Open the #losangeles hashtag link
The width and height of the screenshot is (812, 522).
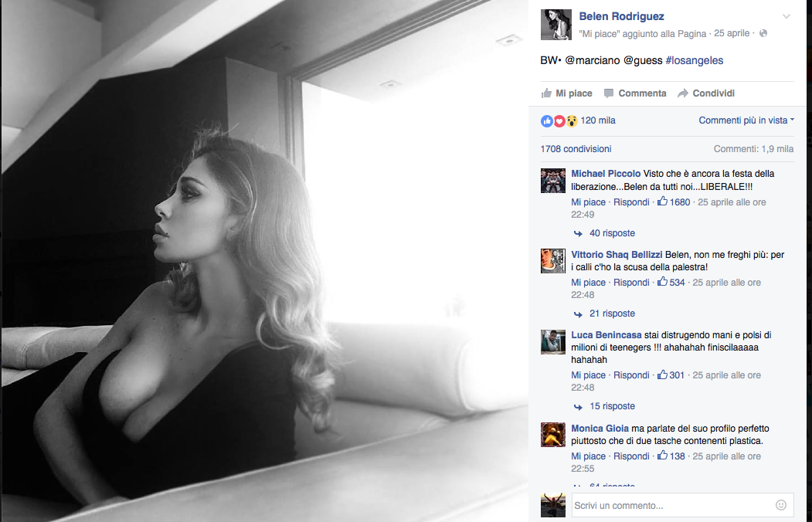(x=694, y=60)
